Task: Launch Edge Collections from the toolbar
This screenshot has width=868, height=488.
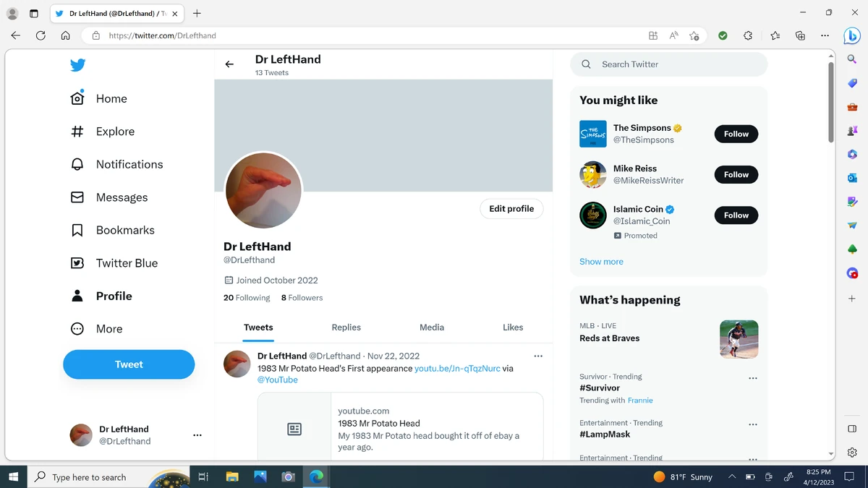Action: [799, 35]
